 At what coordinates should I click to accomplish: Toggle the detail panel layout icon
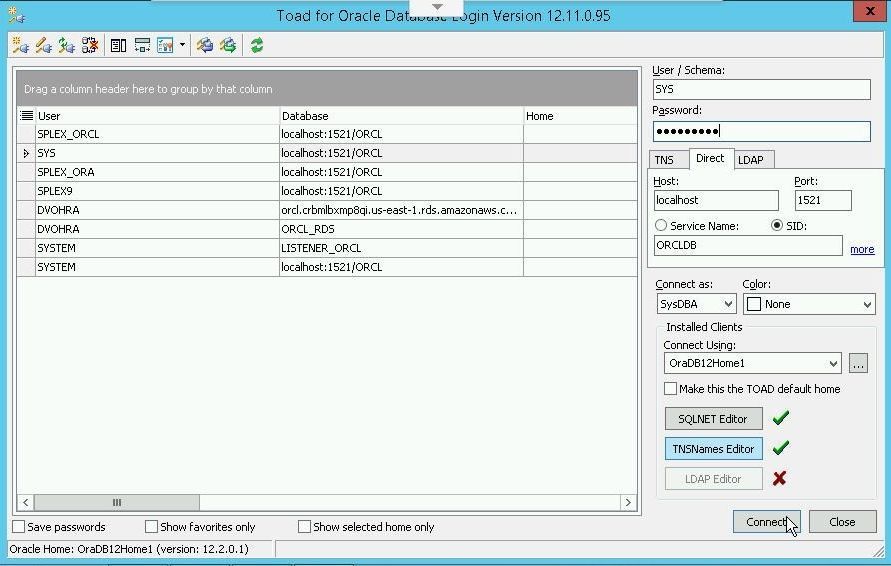(x=118, y=45)
